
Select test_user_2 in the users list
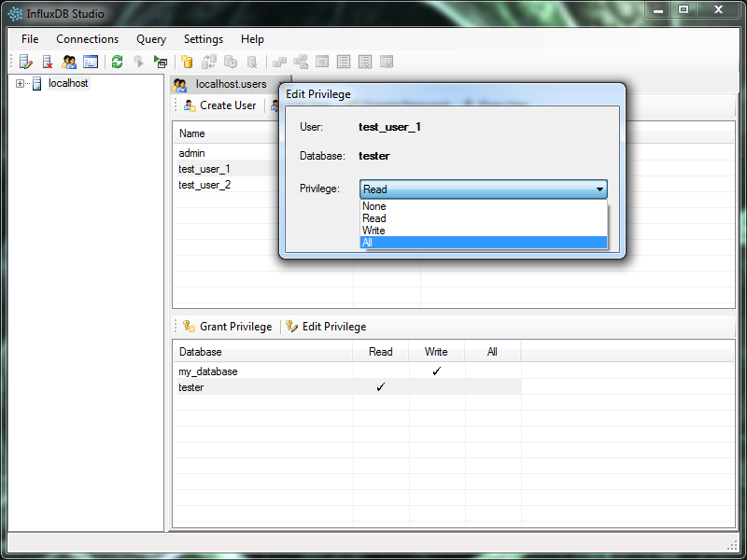[x=204, y=185]
